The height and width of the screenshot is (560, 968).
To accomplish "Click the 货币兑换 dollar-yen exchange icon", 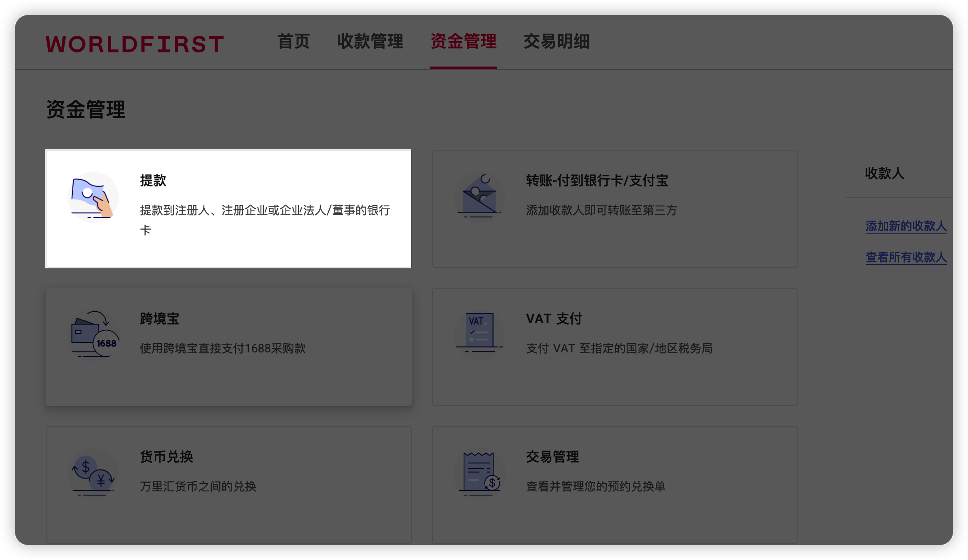I will click(x=93, y=473).
